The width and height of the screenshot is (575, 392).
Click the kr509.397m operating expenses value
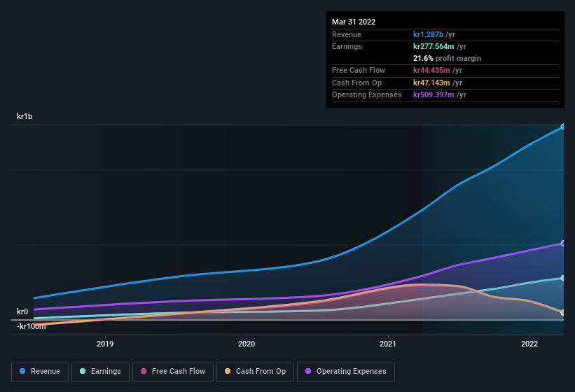coord(434,95)
